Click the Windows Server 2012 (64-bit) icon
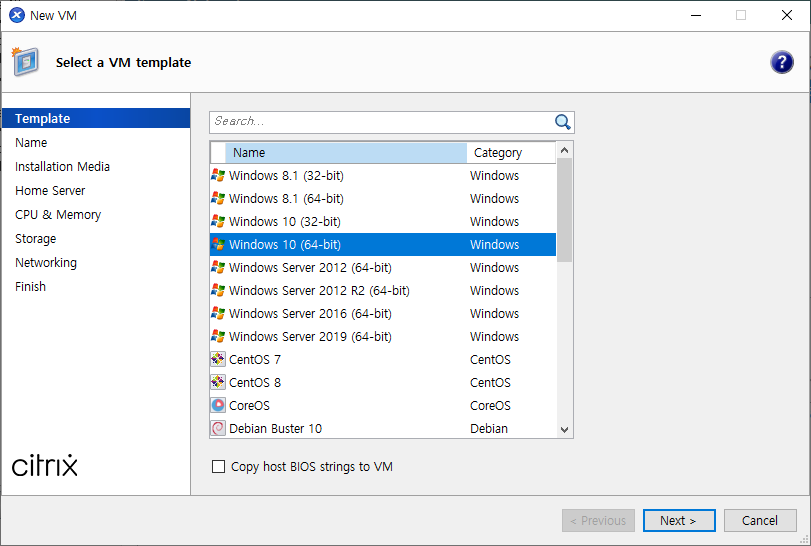811x546 pixels. point(218,267)
